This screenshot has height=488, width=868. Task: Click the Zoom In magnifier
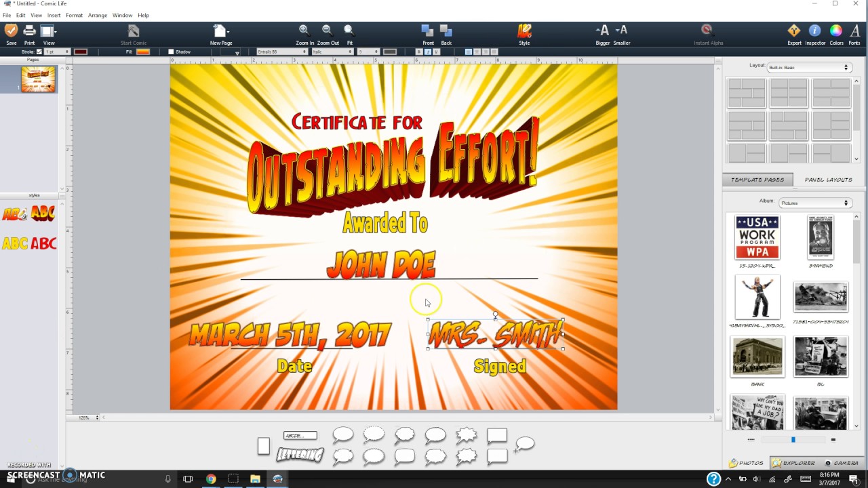(x=304, y=31)
